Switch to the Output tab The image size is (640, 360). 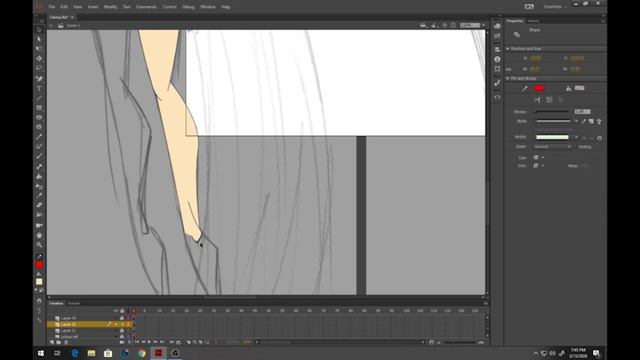pos(73,303)
